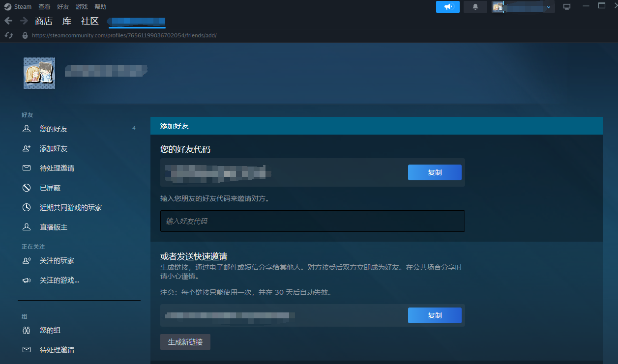Switch to the 库 (Library) tab
Screen dimensions: 618x364
click(x=67, y=21)
